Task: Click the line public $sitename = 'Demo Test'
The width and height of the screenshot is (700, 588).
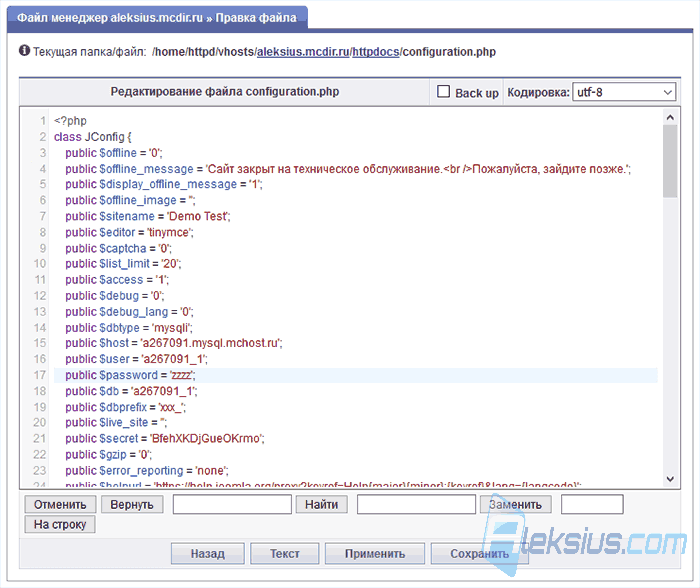Action: pyautogui.click(x=148, y=217)
